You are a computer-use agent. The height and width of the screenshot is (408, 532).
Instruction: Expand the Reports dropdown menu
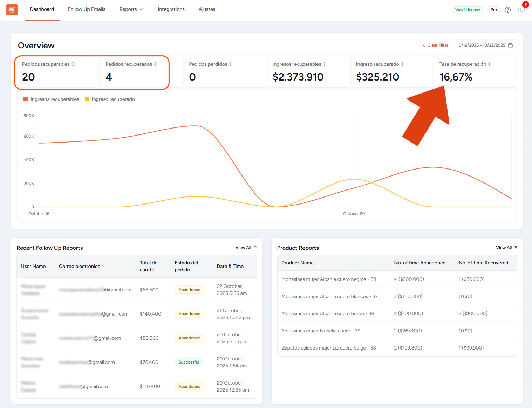coord(131,9)
